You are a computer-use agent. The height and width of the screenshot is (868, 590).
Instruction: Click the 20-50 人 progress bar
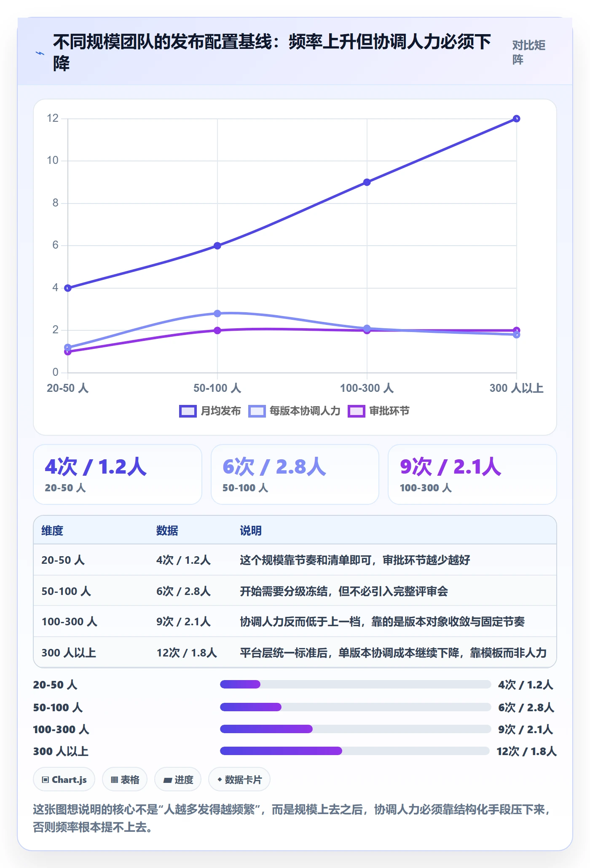[x=355, y=684]
